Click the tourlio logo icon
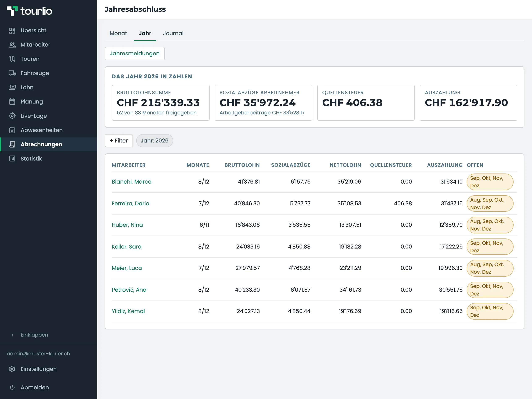Viewport: 532px width, 399px height. (x=12, y=11)
